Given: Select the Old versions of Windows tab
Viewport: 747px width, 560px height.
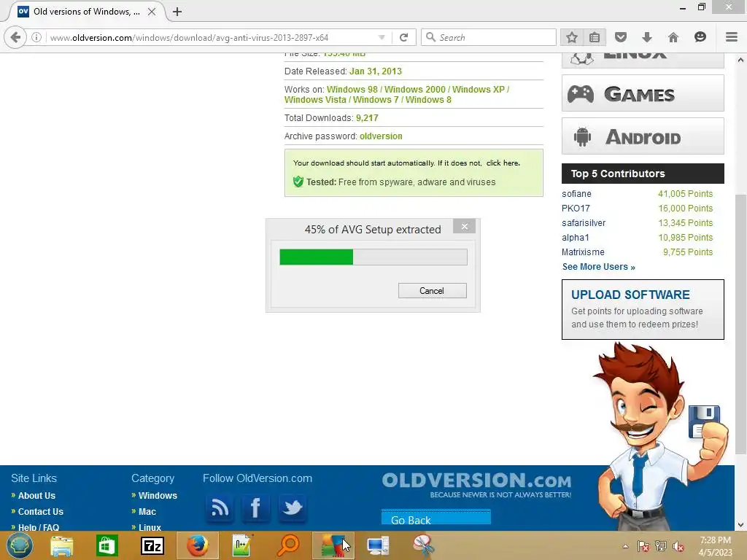Looking at the screenshot, I should pyautogui.click(x=86, y=12).
